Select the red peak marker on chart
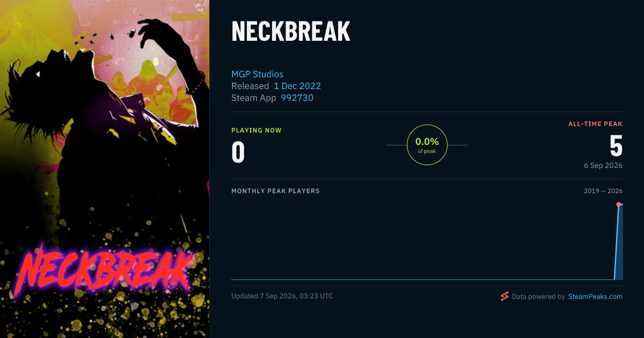This screenshot has width=644, height=338. click(x=619, y=204)
